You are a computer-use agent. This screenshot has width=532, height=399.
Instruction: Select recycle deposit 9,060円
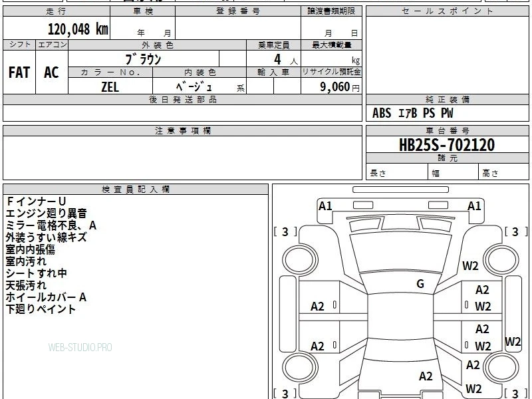point(340,87)
